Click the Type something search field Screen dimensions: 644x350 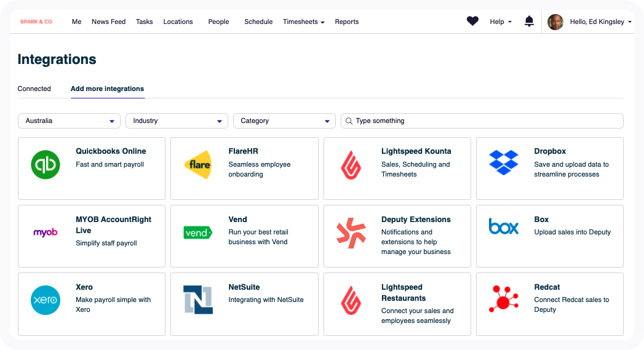(x=482, y=121)
